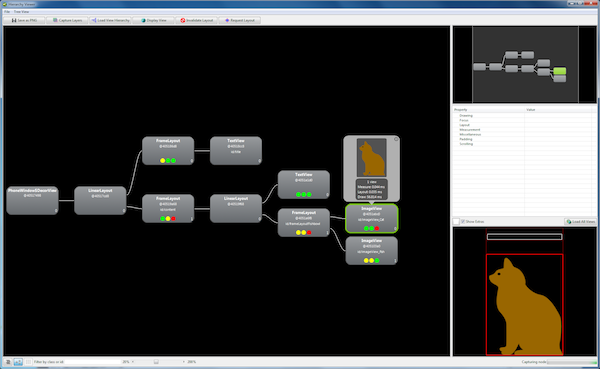600x369 pixels.
Task: Click the Hierarchy Viewer title bar icon
Action: [x=5, y=4]
